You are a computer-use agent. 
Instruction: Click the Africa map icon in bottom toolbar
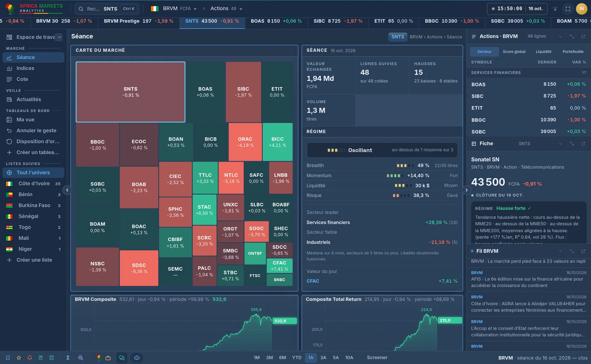(x=99, y=358)
